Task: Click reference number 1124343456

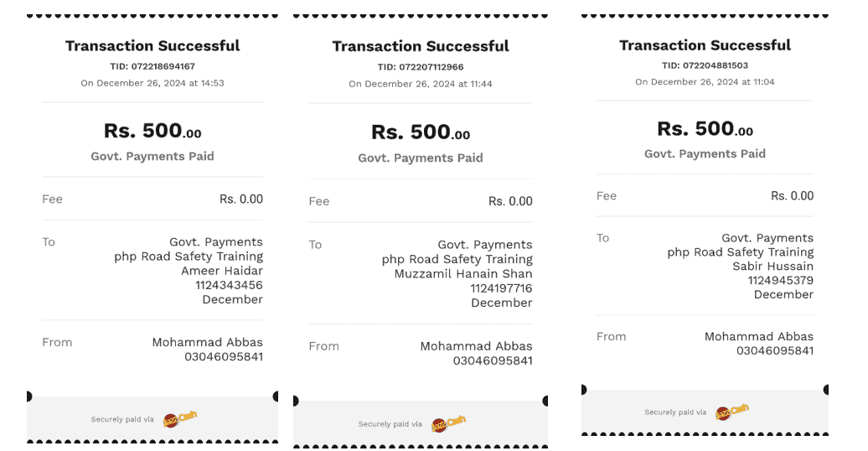Action: [x=229, y=285]
